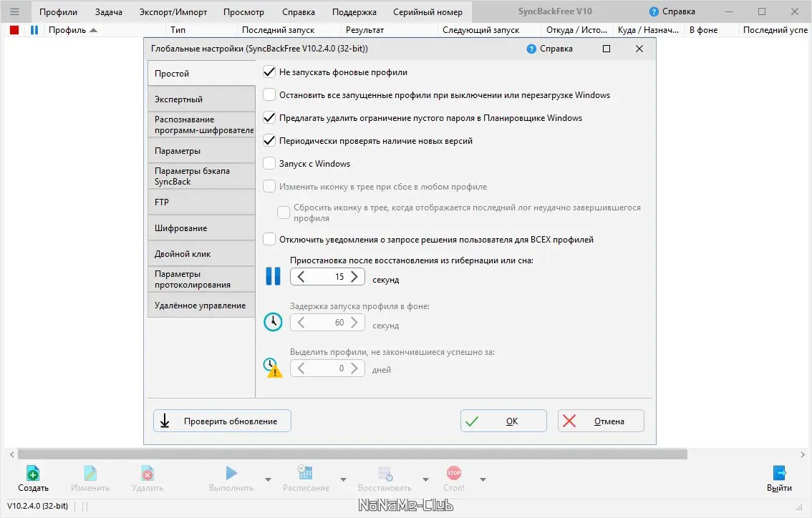Screen dimensions: 812x518
Task: Select the Шифрование settings tab
Action: point(201,228)
